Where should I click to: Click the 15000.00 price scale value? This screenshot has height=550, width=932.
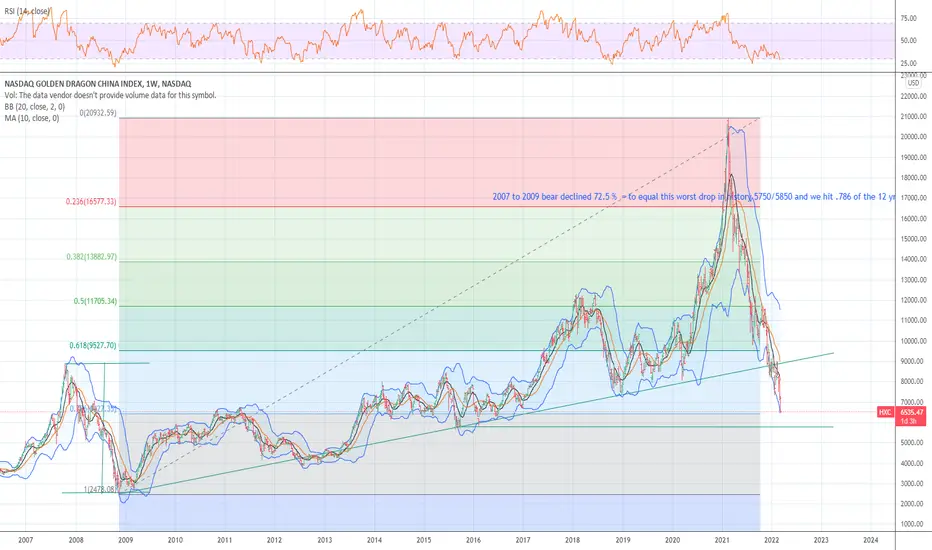click(914, 239)
